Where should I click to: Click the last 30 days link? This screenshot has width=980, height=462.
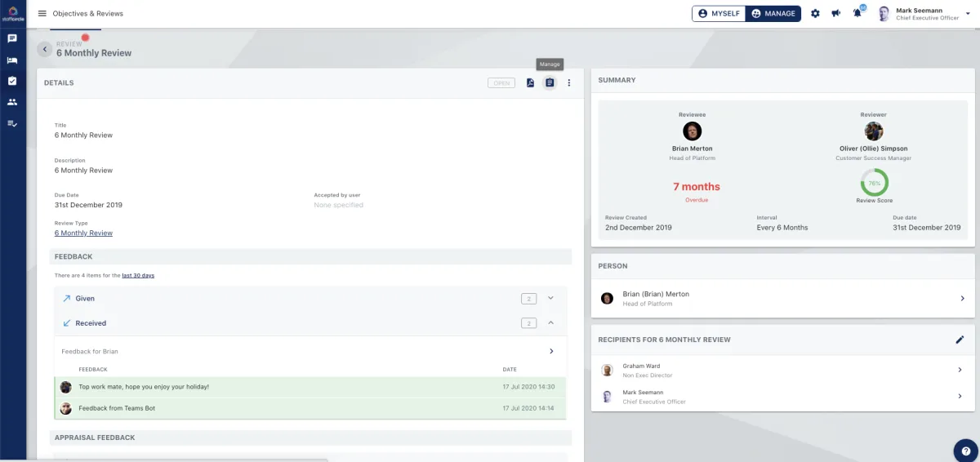click(x=138, y=276)
